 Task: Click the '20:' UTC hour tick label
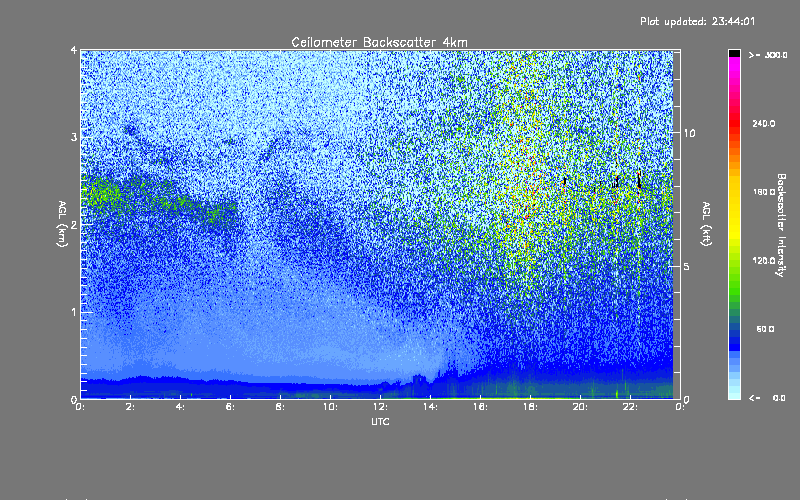click(580, 407)
